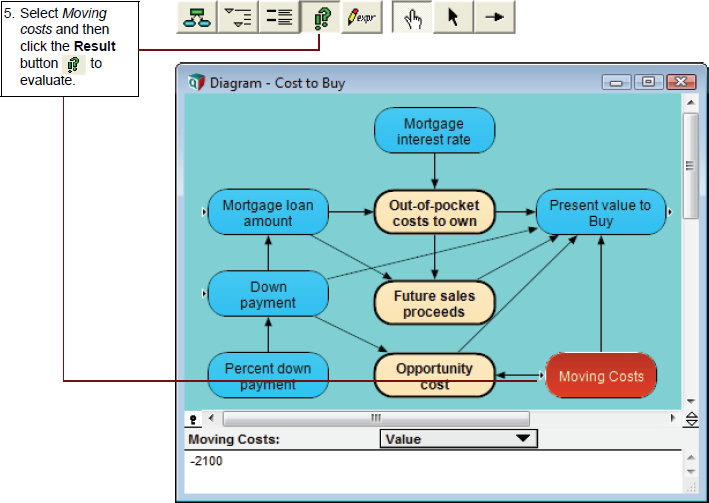Click the key icon beside the horizontal scrollbar

[193, 419]
